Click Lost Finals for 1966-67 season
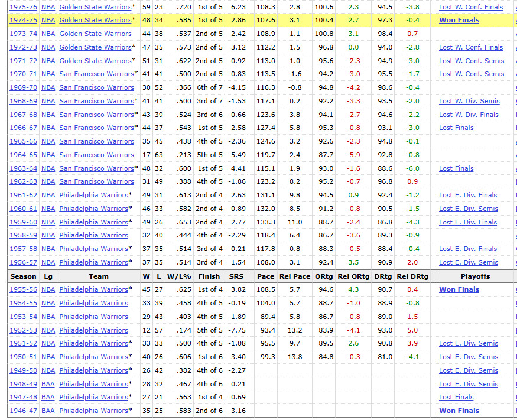This screenshot has width=517, height=420. pyautogui.click(x=456, y=128)
